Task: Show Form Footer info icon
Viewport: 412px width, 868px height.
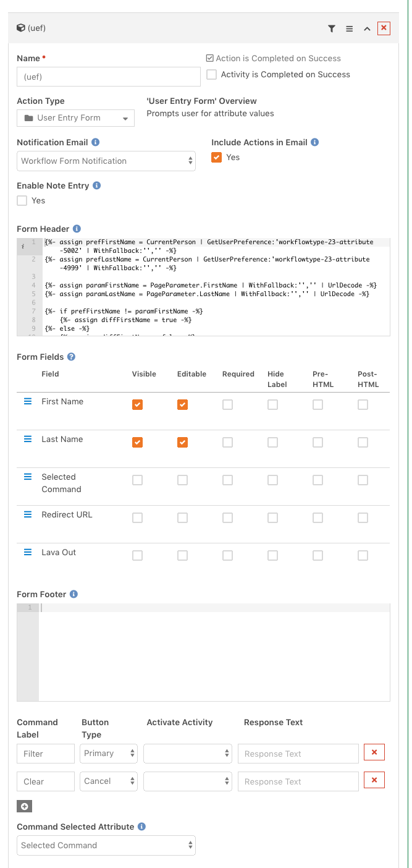Action: 74,594
